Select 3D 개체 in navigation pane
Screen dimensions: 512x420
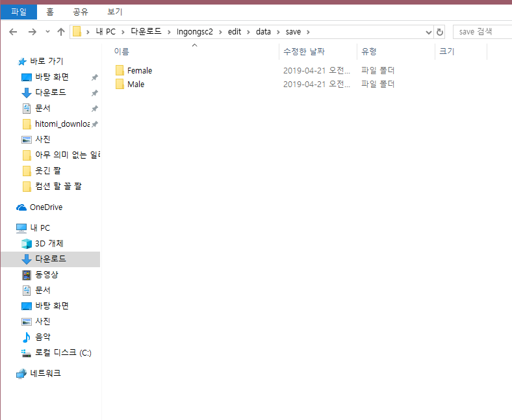[x=49, y=244]
